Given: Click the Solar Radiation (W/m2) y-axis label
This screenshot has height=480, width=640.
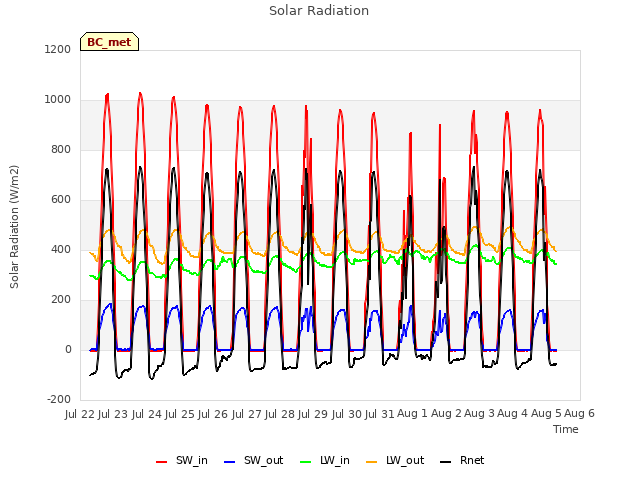Looking at the screenshot, I should click(x=14, y=227).
